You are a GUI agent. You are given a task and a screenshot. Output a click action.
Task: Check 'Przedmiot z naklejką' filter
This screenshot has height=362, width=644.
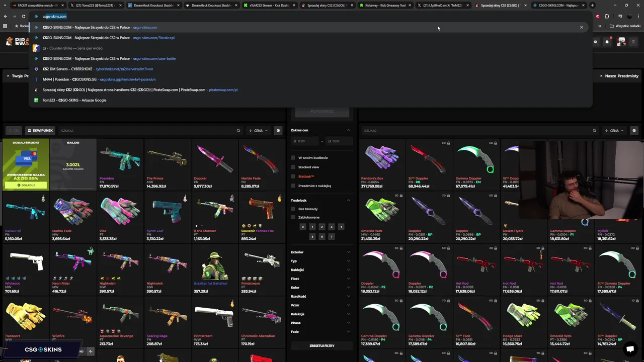(293, 186)
